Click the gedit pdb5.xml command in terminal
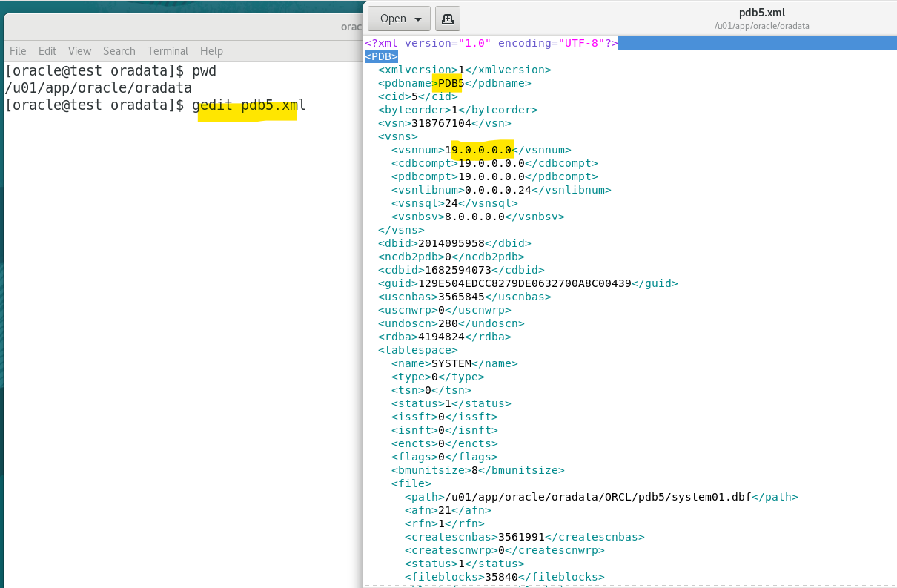Screen dimensions: 897x588 [249, 105]
